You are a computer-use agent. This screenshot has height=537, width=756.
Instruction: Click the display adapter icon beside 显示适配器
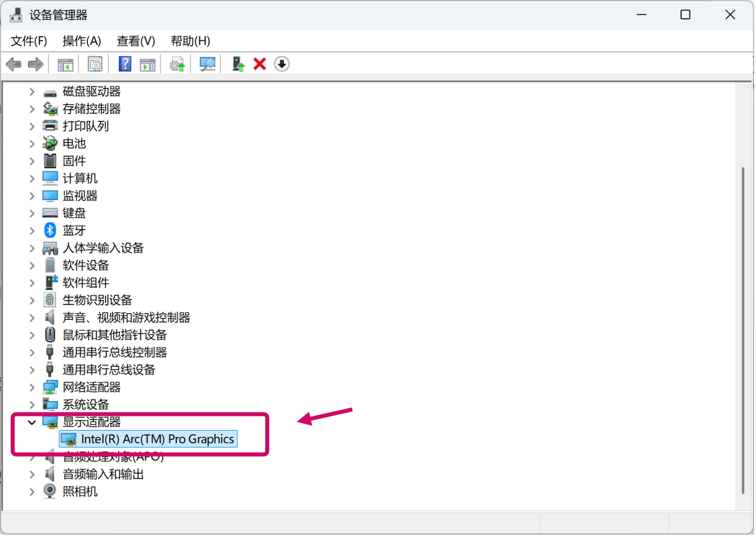click(50, 422)
